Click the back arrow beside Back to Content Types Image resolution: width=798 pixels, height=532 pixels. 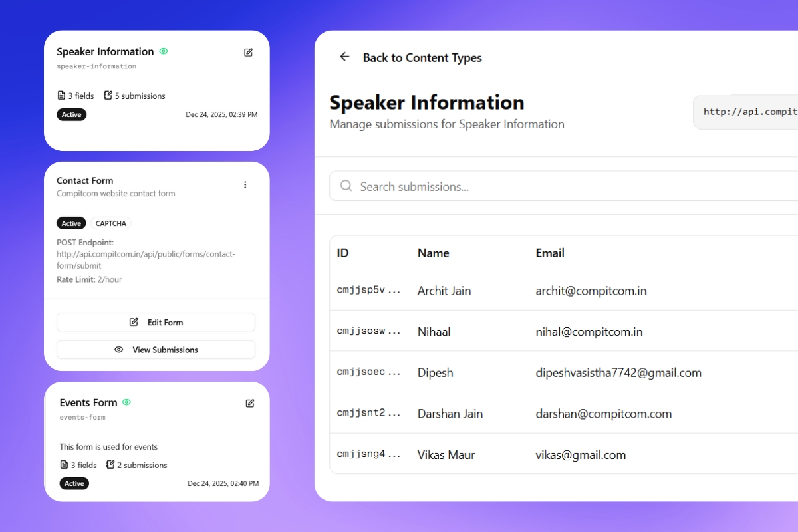coord(344,57)
